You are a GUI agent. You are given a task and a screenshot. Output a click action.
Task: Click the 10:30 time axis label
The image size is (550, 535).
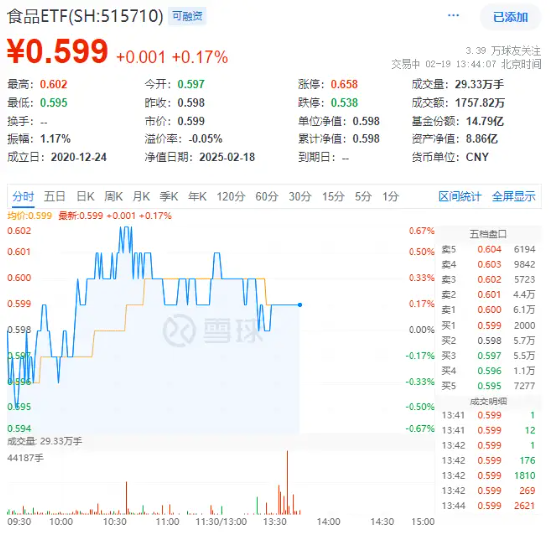click(115, 522)
